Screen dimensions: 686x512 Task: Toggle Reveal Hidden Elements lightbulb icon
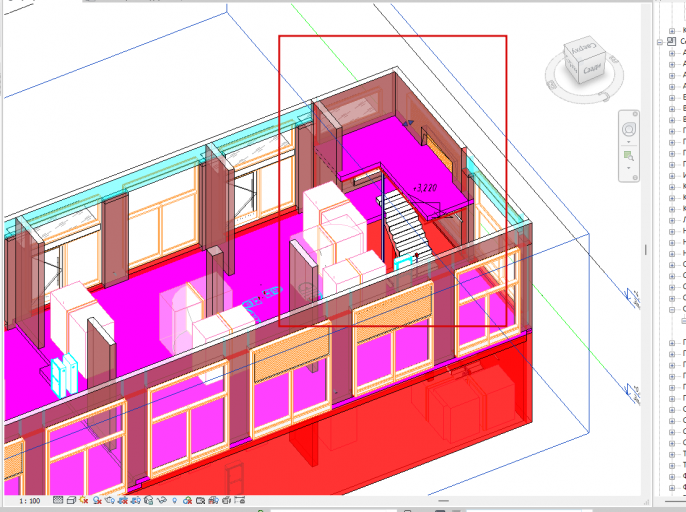tap(175, 500)
